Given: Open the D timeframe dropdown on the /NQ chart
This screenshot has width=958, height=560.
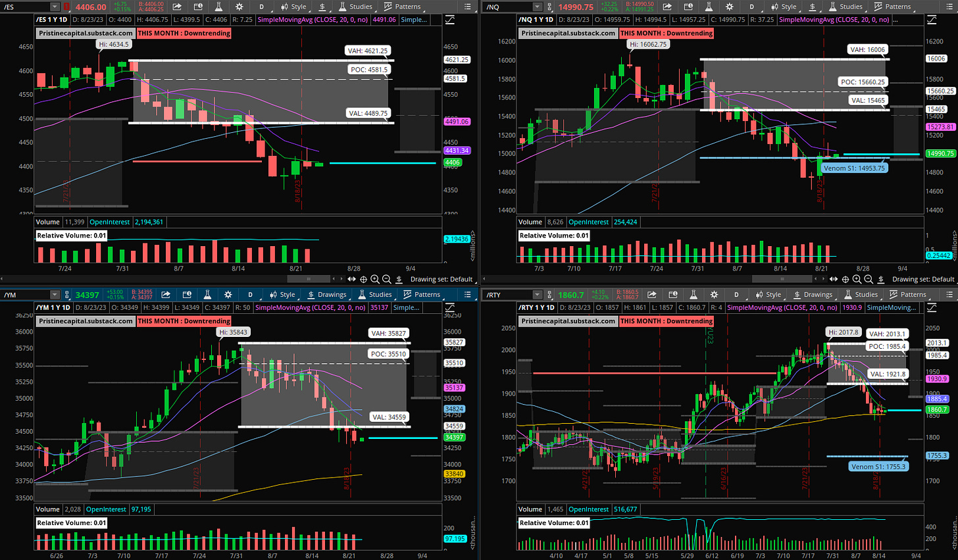Looking at the screenshot, I should (x=752, y=7).
